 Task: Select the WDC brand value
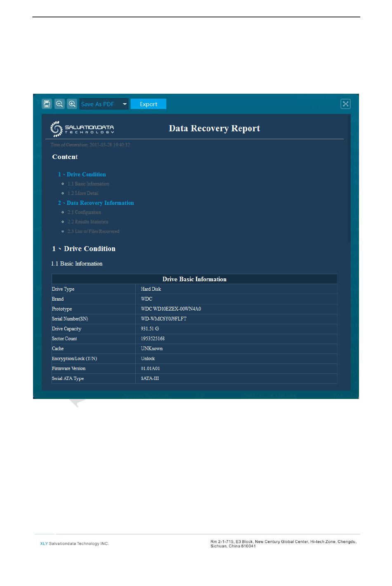146,299
